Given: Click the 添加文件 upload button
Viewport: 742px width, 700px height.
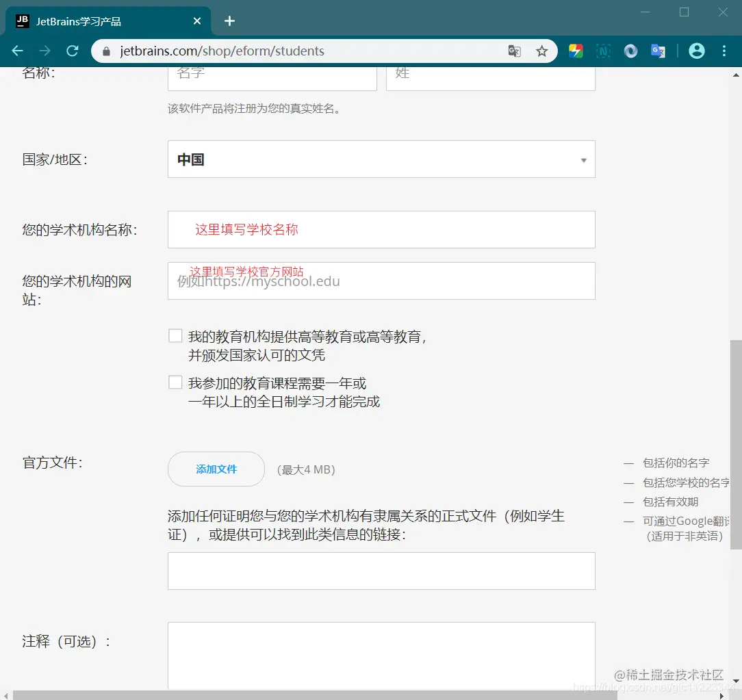Looking at the screenshot, I should 216,469.
